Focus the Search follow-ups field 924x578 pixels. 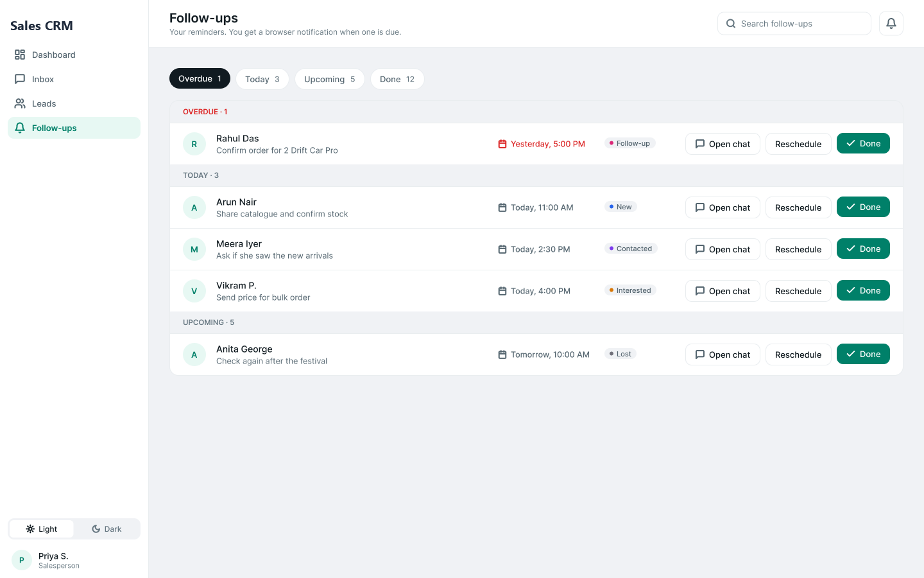click(x=794, y=24)
